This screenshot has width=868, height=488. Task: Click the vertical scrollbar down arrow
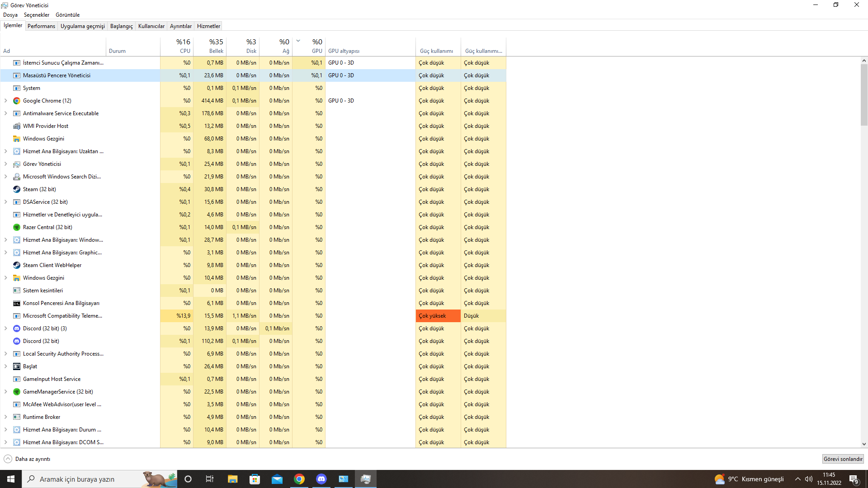tap(864, 444)
